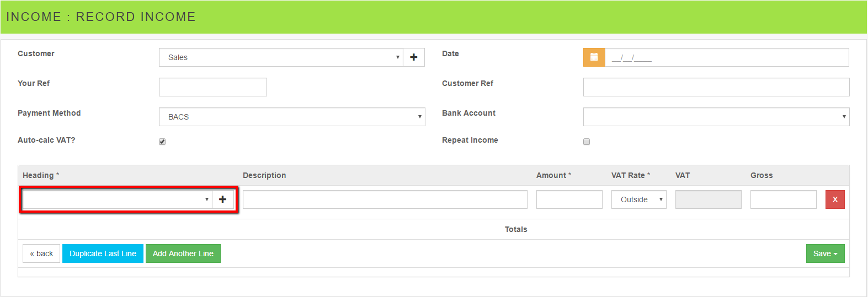Click the plus icon beside Customer dropdown
This screenshot has width=868, height=297.
pyautogui.click(x=414, y=57)
